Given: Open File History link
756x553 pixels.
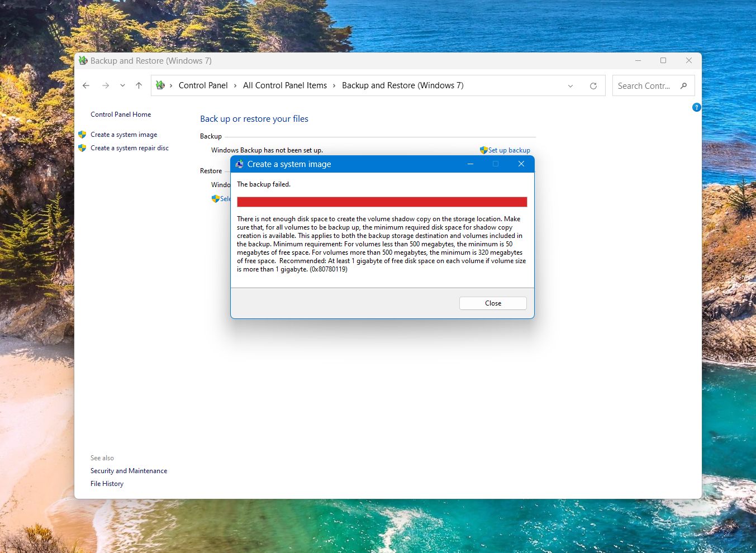Looking at the screenshot, I should [107, 484].
